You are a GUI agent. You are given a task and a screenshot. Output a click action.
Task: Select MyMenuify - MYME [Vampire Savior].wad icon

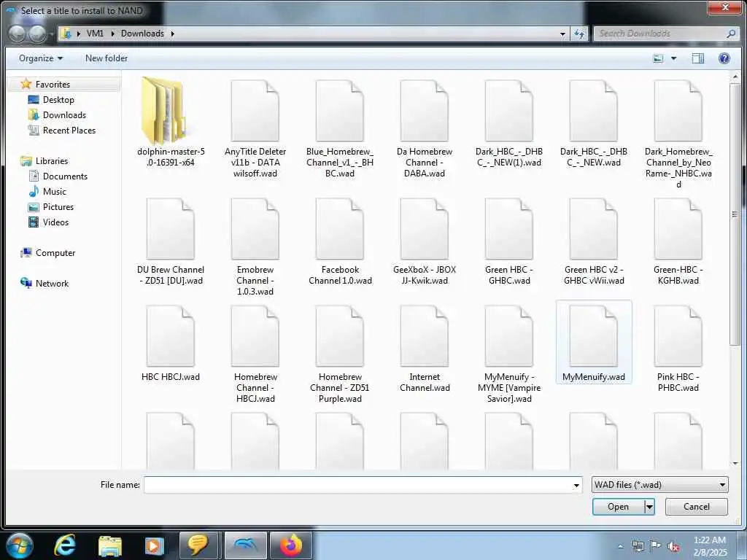(x=508, y=336)
